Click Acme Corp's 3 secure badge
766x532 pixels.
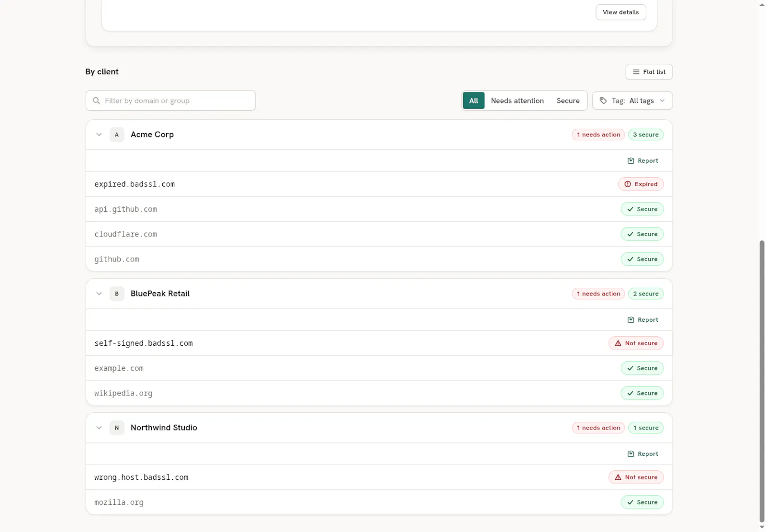(x=645, y=135)
